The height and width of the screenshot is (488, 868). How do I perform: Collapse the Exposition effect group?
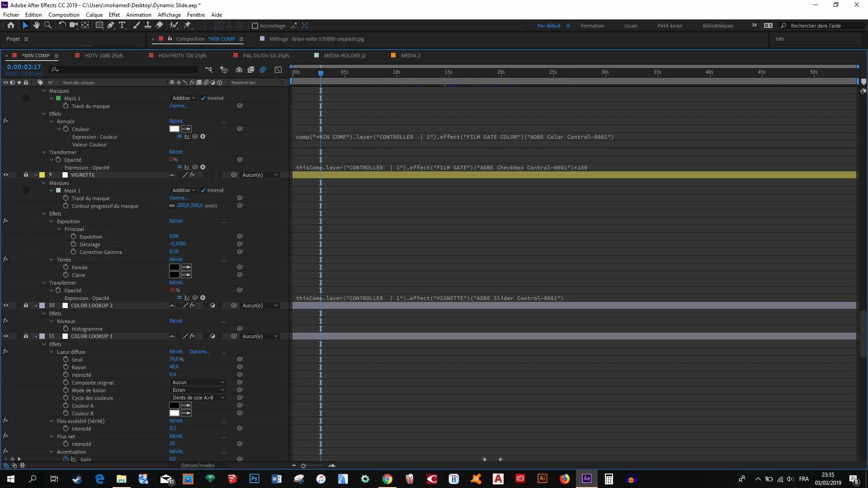point(52,221)
